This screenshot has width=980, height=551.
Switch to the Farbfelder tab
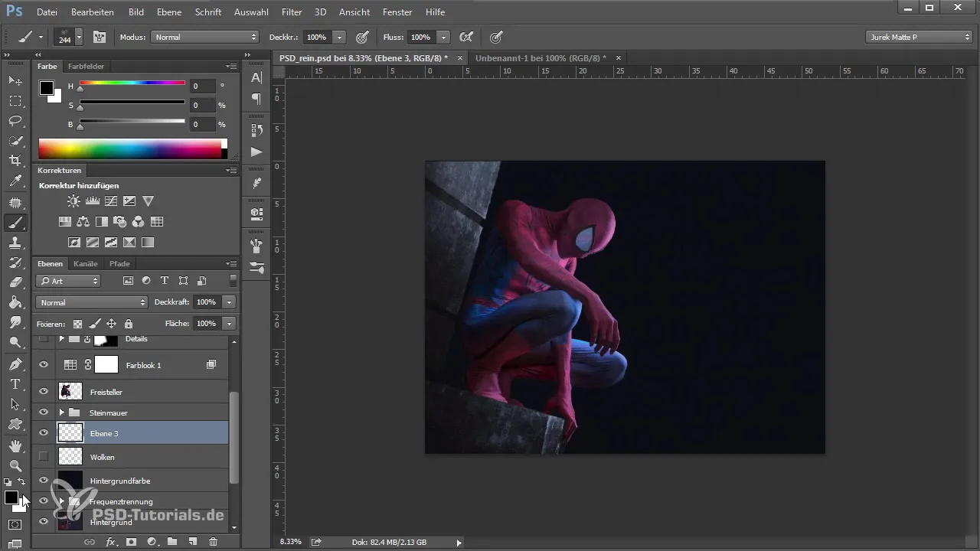click(86, 67)
